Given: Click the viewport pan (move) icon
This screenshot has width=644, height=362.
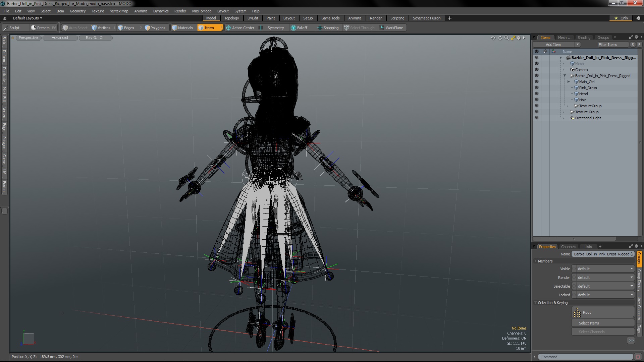Looking at the screenshot, I should [x=493, y=38].
